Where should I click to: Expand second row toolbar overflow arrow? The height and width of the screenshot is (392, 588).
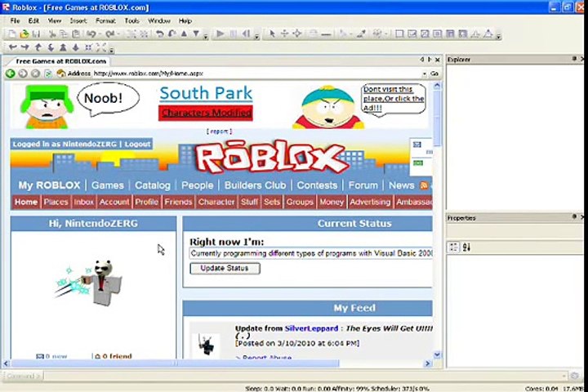pyautogui.click(x=112, y=49)
